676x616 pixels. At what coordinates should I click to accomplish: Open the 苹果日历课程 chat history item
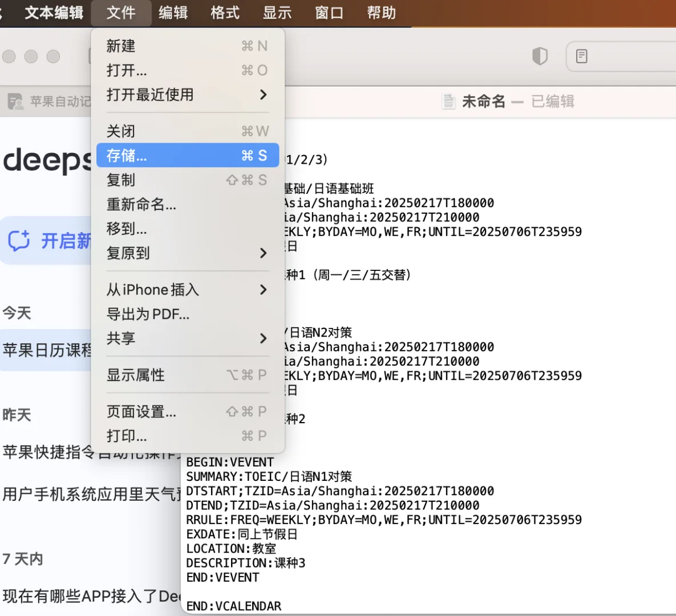tap(46, 350)
